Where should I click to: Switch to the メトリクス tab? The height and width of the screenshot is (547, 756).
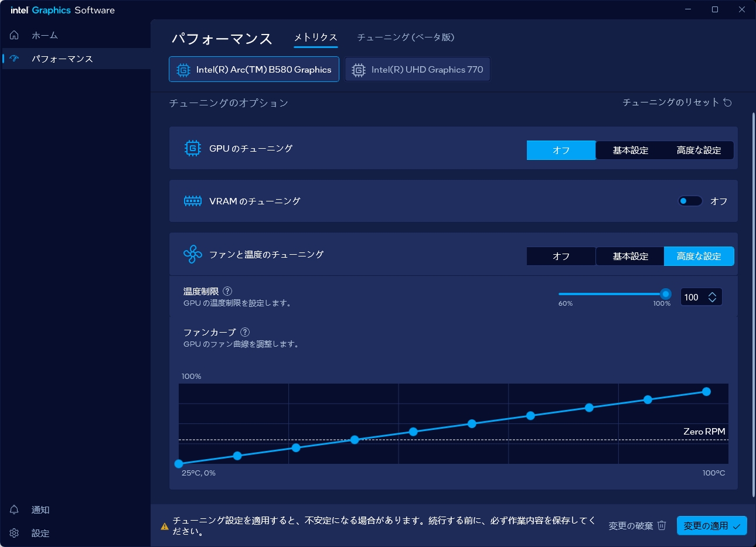click(315, 37)
